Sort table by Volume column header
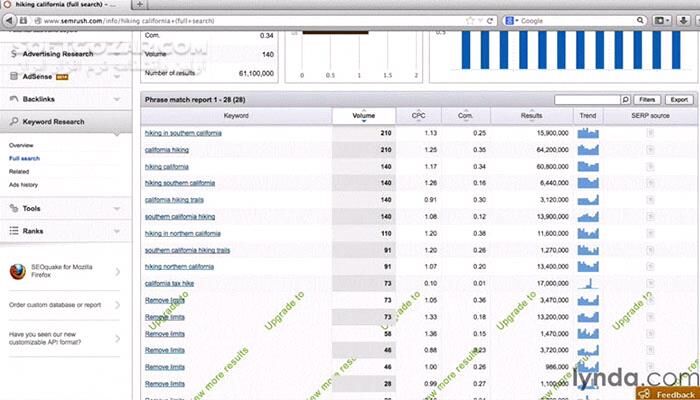The image size is (700, 400). (x=364, y=116)
